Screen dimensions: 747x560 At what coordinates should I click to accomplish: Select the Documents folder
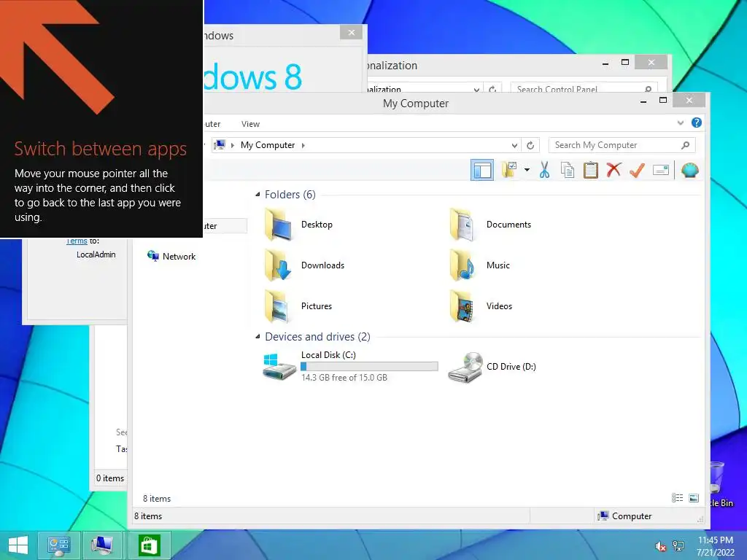coord(491,225)
